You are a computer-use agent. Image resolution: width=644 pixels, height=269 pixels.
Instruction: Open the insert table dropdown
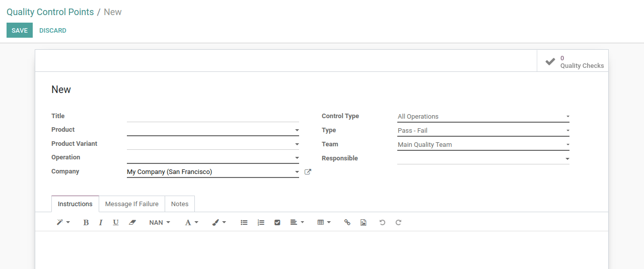324,222
